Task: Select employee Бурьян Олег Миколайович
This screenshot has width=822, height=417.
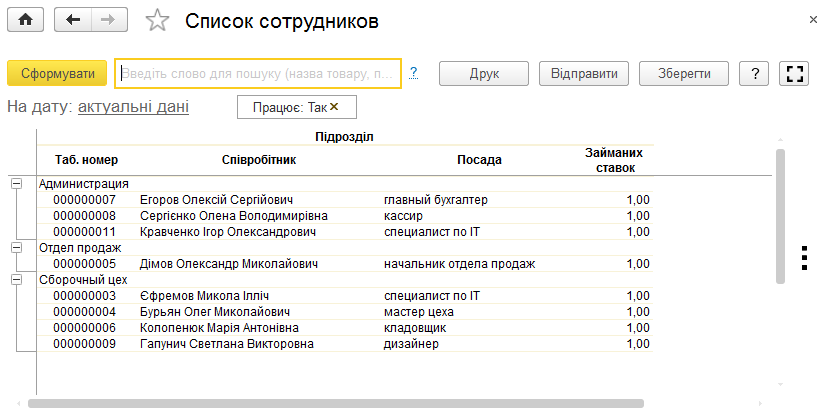Action: click(x=214, y=312)
